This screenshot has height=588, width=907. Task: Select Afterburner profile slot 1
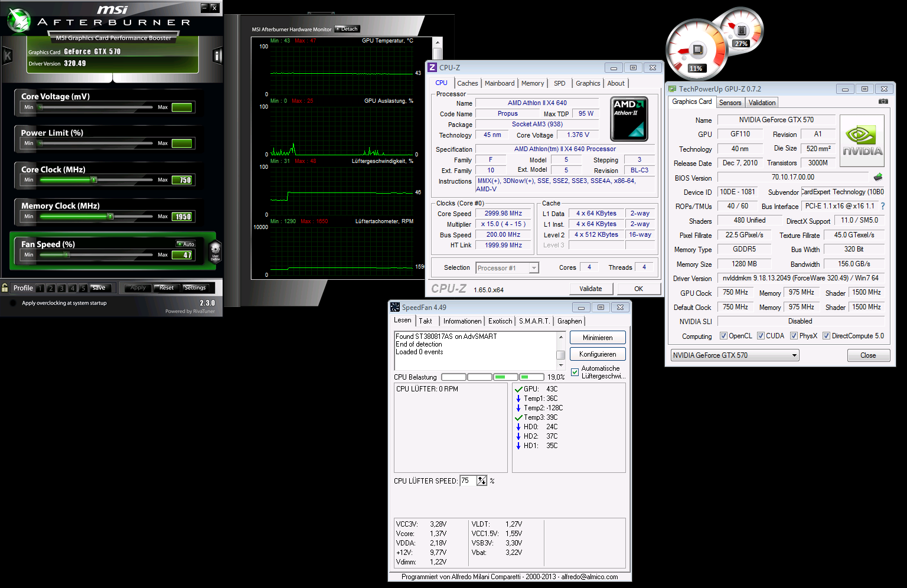[40, 288]
